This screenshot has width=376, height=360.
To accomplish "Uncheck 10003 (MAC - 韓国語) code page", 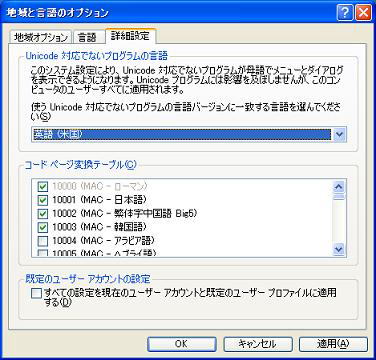I will pyautogui.click(x=43, y=227).
